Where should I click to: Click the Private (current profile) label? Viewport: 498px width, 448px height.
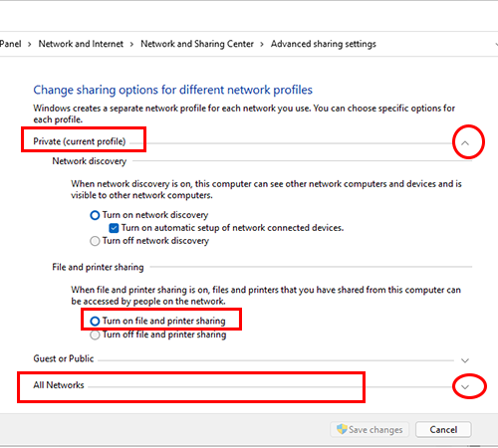tap(80, 141)
